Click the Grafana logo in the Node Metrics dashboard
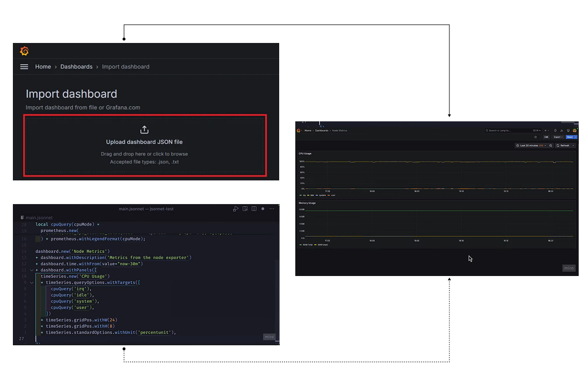The image size is (582, 392). point(299,130)
